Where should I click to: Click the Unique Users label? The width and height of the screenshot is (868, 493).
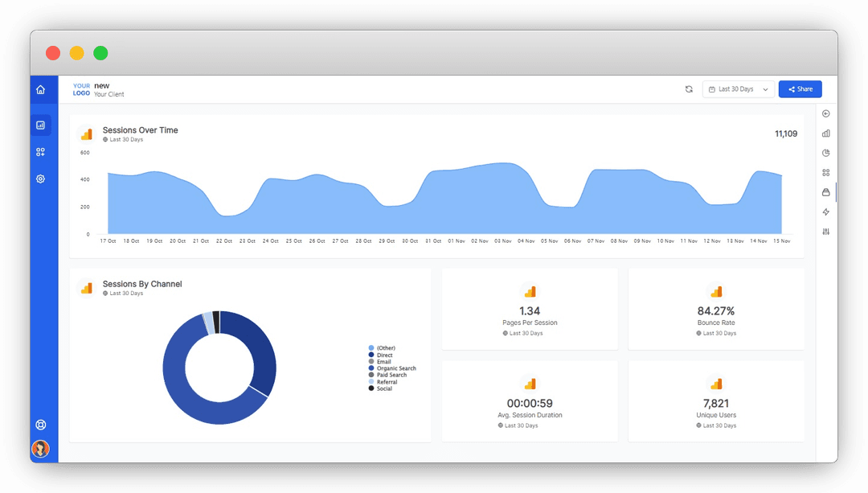click(x=716, y=415)
